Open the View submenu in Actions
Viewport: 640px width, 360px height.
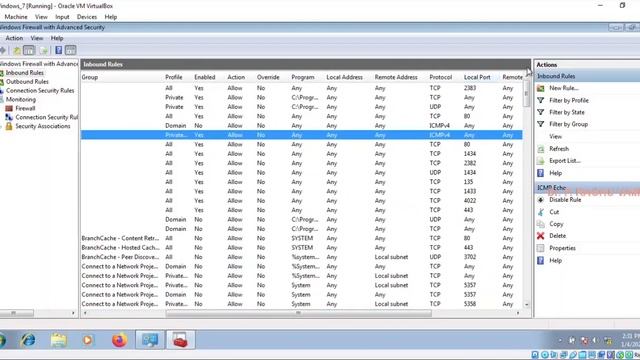(x=556, y=136)
